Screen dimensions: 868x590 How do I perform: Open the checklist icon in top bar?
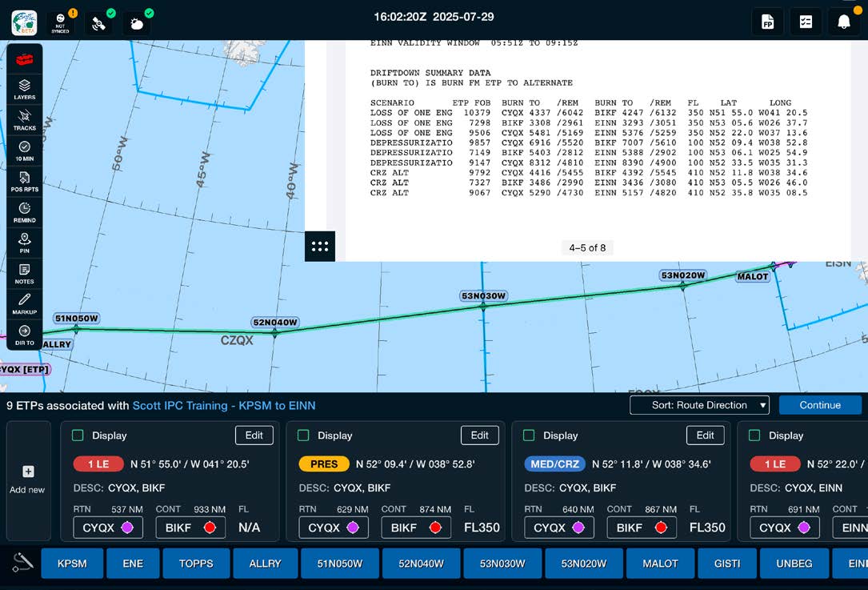click(806, 22)
